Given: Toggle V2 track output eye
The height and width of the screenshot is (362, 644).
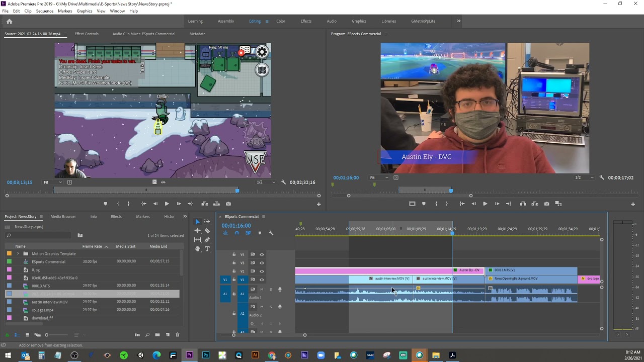Looking at the screenshot, I should (x=262, y=271).
